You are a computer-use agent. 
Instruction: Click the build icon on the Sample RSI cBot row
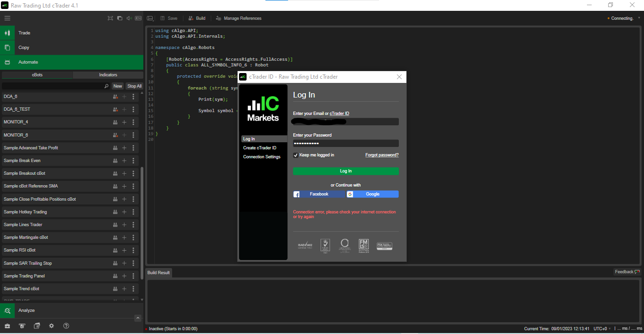point(115,250)
